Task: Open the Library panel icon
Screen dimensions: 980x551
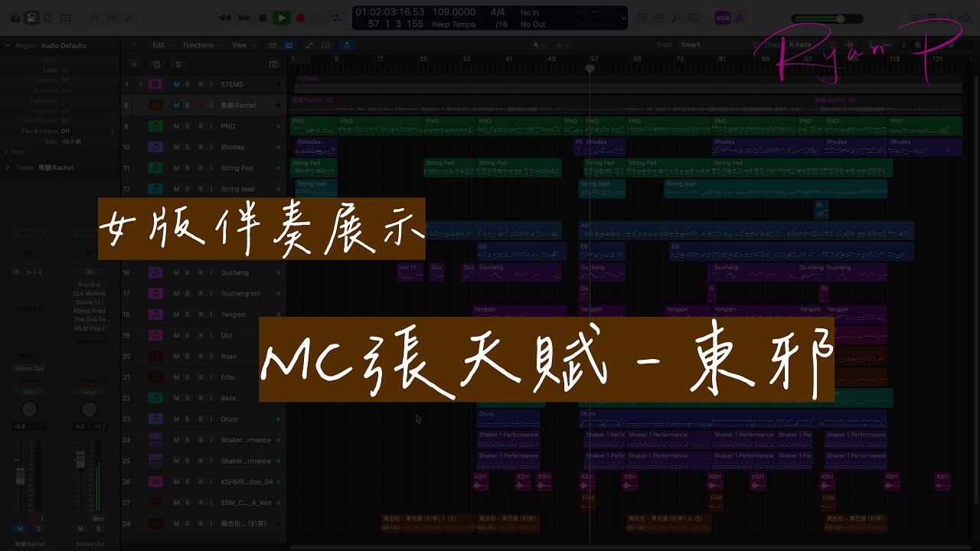Action: pyautogui.click(x=16, y=18)
